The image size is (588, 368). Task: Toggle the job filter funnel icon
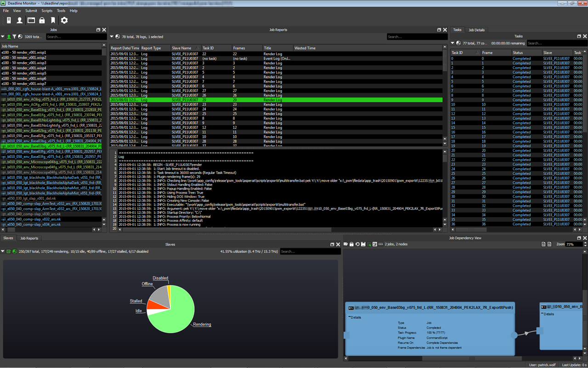click(x=15, y=37)
